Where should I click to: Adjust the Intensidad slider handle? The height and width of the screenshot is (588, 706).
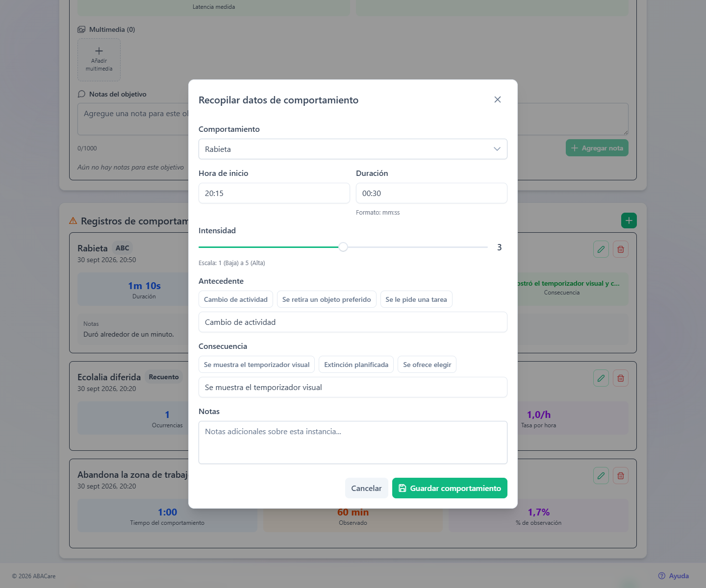[343, 247]
